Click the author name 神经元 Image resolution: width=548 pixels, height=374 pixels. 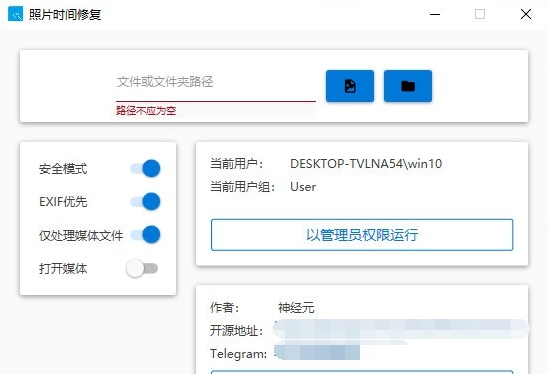click(x=296, y=308)
